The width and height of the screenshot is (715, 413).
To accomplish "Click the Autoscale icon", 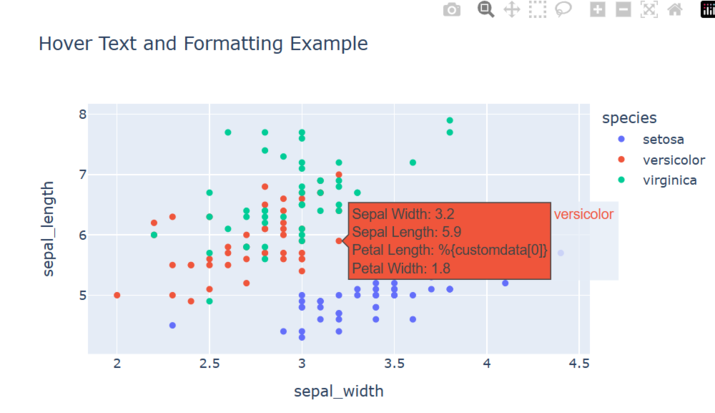I will click(649, 10).
